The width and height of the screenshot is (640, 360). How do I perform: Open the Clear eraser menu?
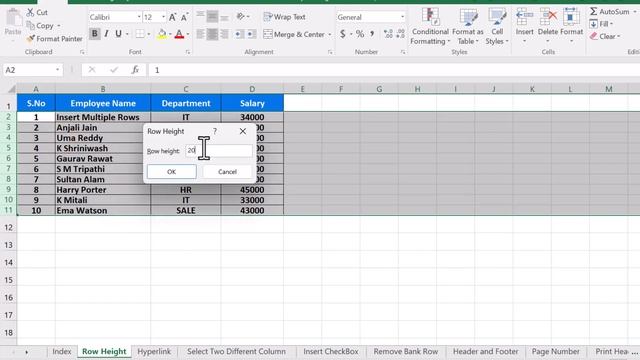(605, 36)
